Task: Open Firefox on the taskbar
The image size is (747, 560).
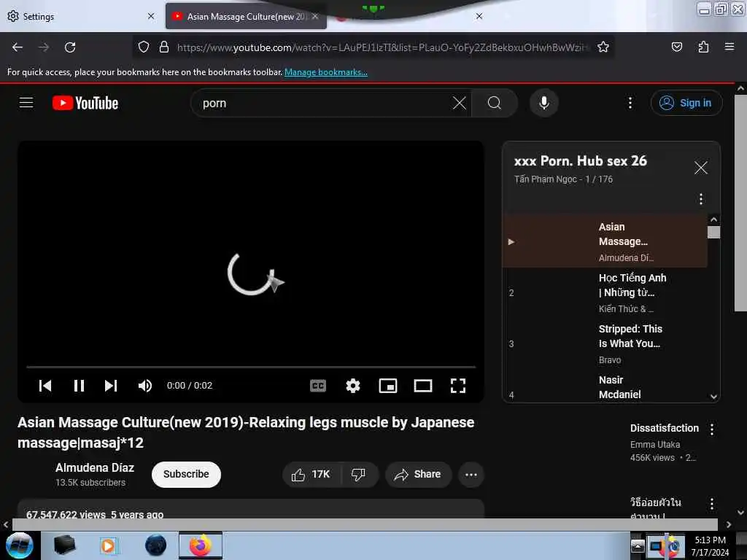Action: pos(201,545)
